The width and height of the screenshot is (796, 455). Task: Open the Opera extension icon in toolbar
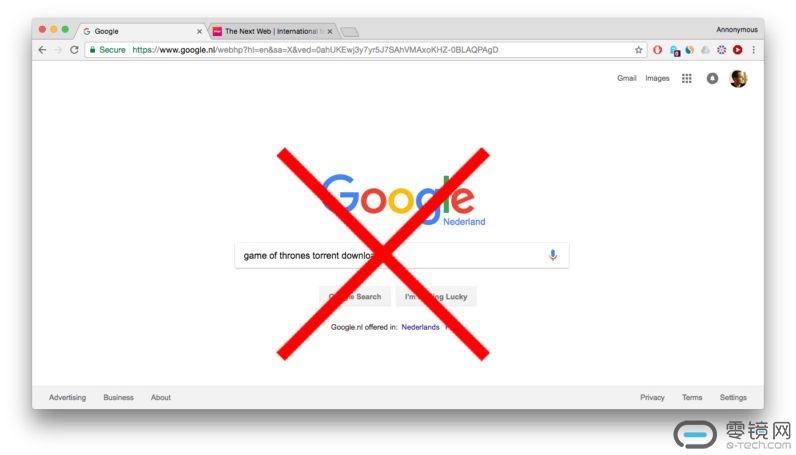(x=657, y=50)
